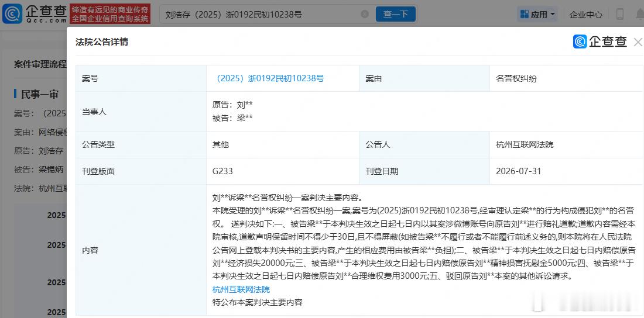Click the 当事人 label cell
Viewport: 644px width, 318px height.
[141, 112]
